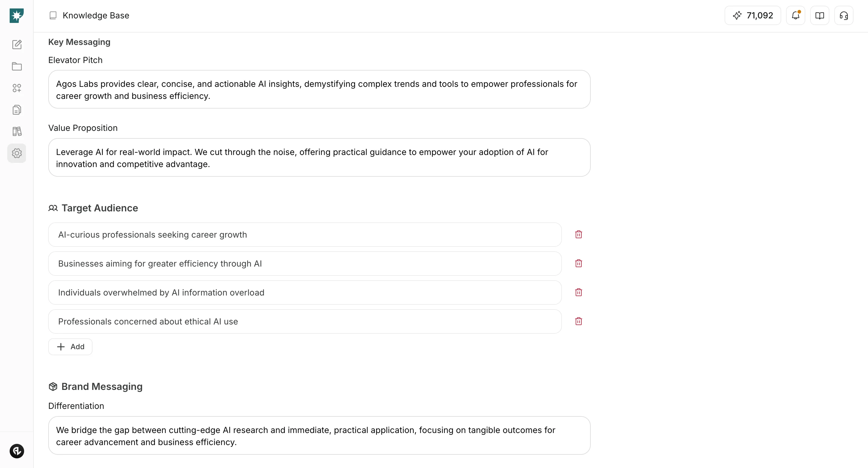The width and height of the screenshot is (868, 468).
Task: Open the apps grid icon in sidebar
Action: [17, 88]
